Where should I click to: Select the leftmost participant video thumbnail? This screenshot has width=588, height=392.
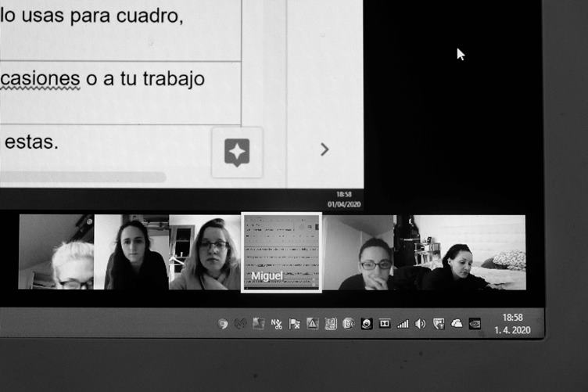point(56,252)
